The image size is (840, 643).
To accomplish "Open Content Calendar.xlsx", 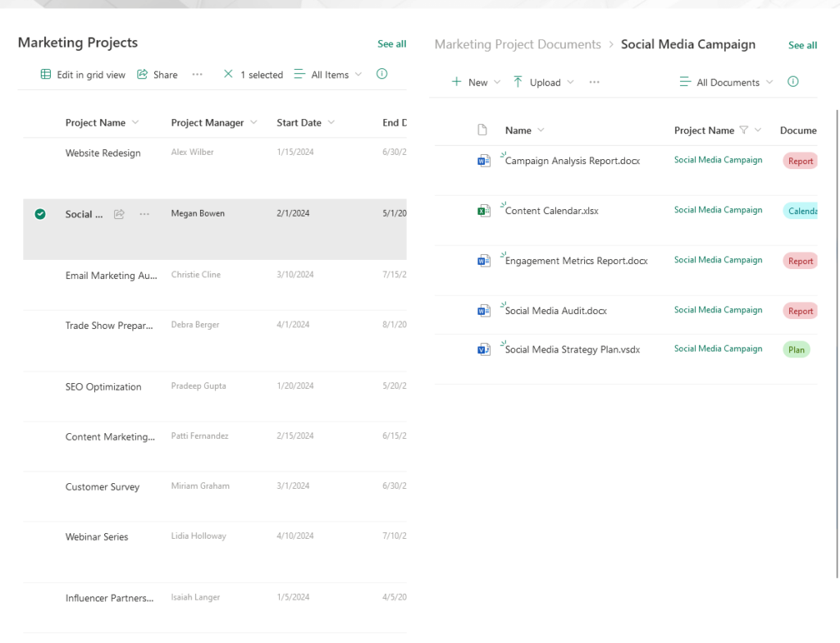I will [x=552, y=211].
